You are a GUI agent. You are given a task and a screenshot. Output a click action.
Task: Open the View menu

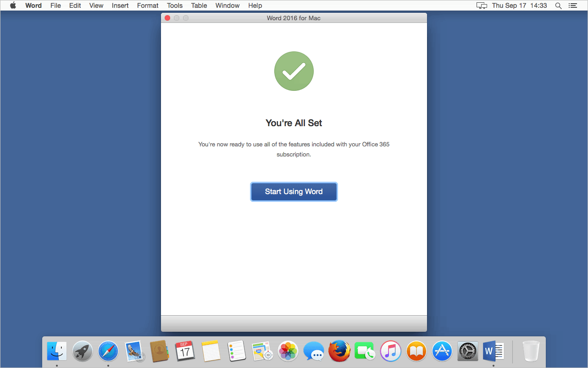pyautogui.click(x=96, y=6)
